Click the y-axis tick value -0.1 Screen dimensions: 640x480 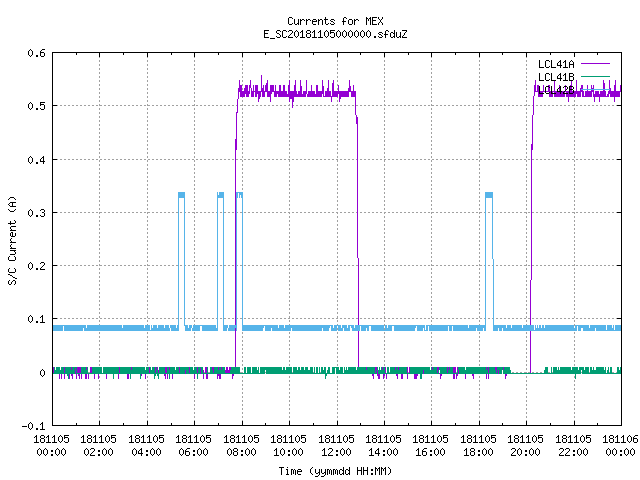(x=33, y=426)
